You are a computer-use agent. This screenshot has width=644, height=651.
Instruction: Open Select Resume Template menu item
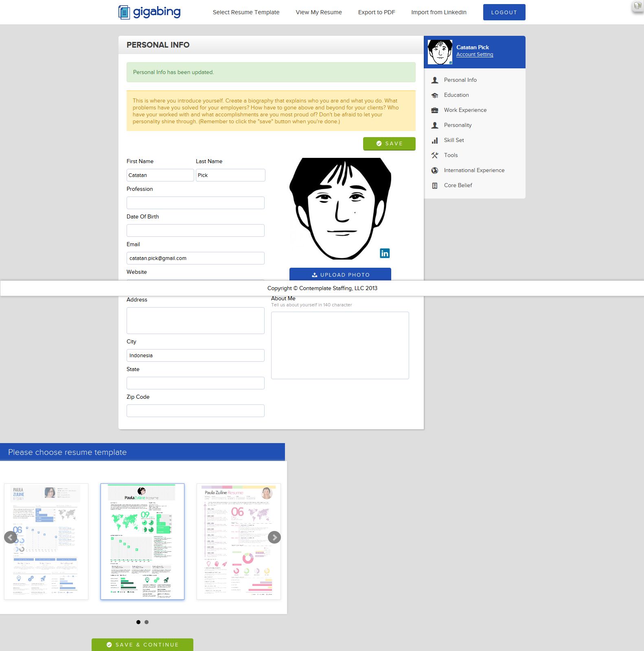246,12
